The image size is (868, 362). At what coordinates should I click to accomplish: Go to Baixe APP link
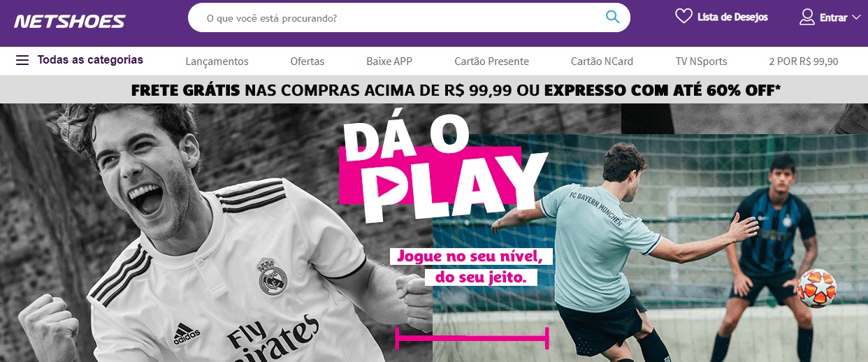pyautogui.click(x=389, y=61)
